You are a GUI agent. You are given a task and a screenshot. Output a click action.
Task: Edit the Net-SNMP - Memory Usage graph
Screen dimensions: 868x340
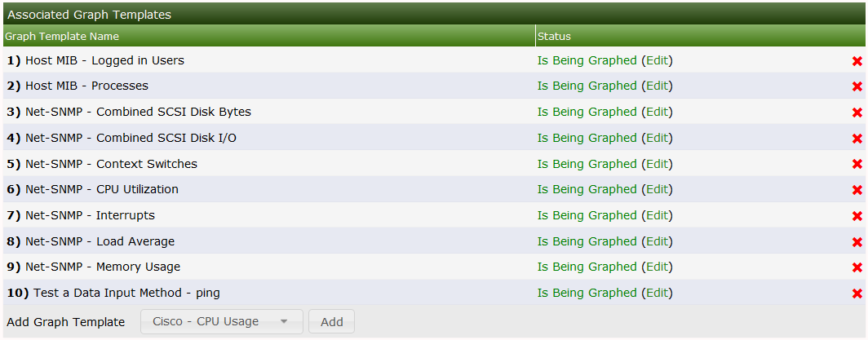[x=657, y=267]
